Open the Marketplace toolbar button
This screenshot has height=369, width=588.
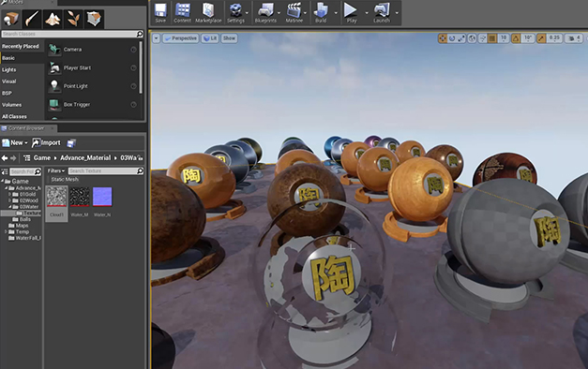[x=208, y=13]
